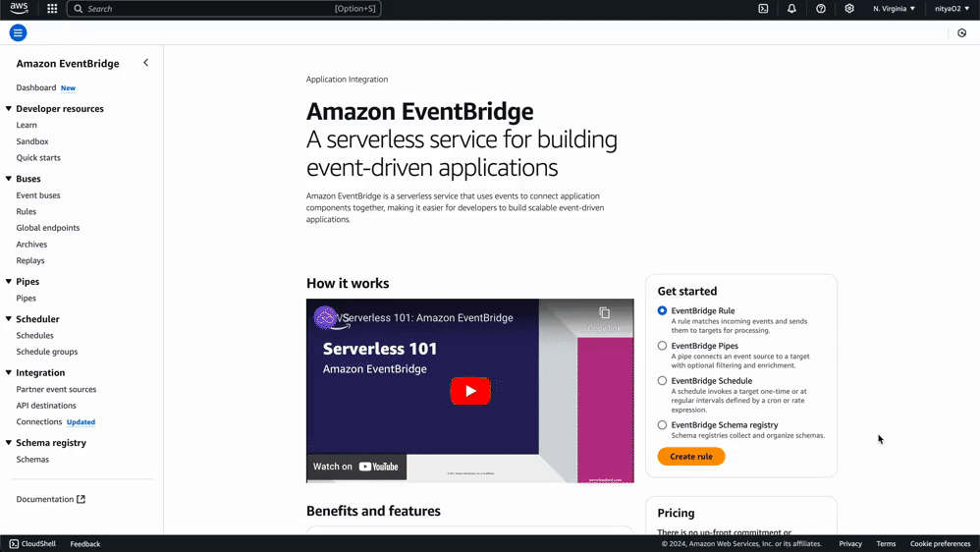The height and width of the screenshot is (552, 980).
Task: Click the Application Integration breadcrumb text
Action: 347,80
